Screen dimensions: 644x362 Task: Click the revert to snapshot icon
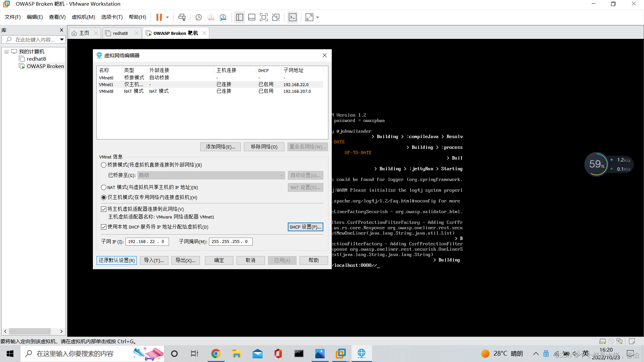[x=211, y=17]
